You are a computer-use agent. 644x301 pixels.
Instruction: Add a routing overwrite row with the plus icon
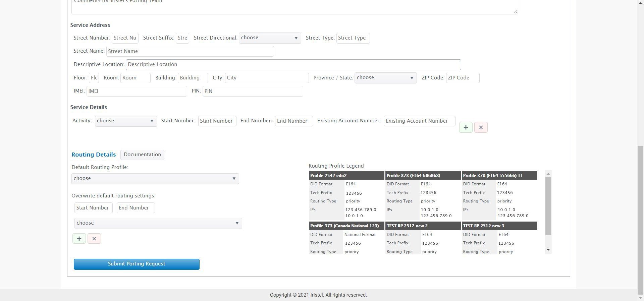click(x=79, y=239)
